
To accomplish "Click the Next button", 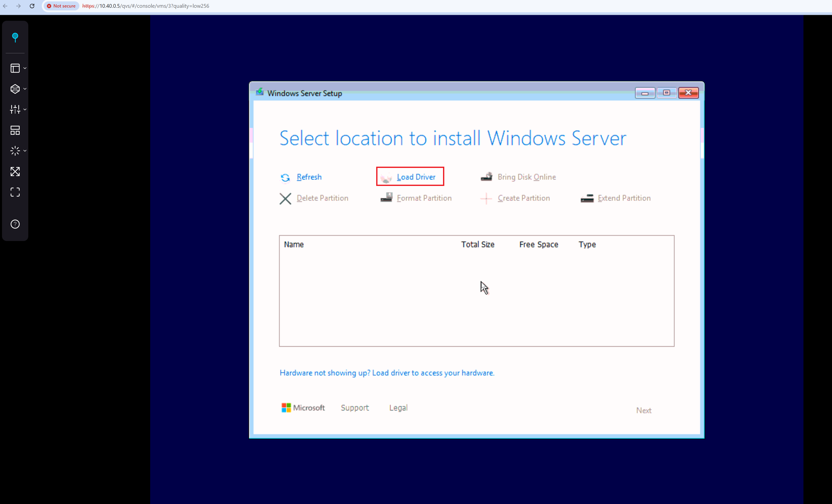I will click(x=644, y=410).
